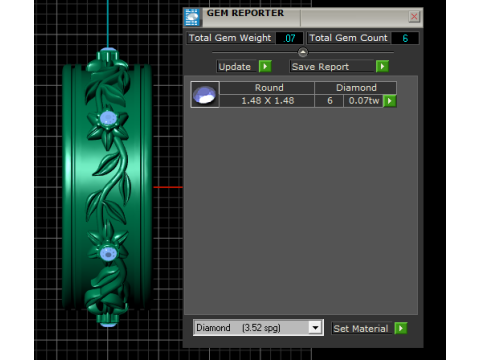
Task: Click the Update button label
Action: [x=236, y=66]
